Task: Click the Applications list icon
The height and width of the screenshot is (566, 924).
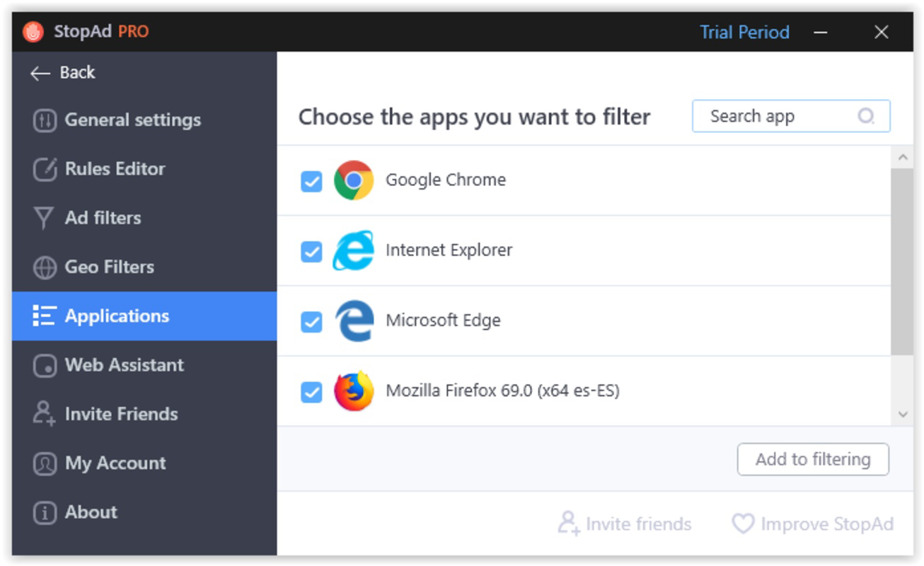Action: click(44, 316)
